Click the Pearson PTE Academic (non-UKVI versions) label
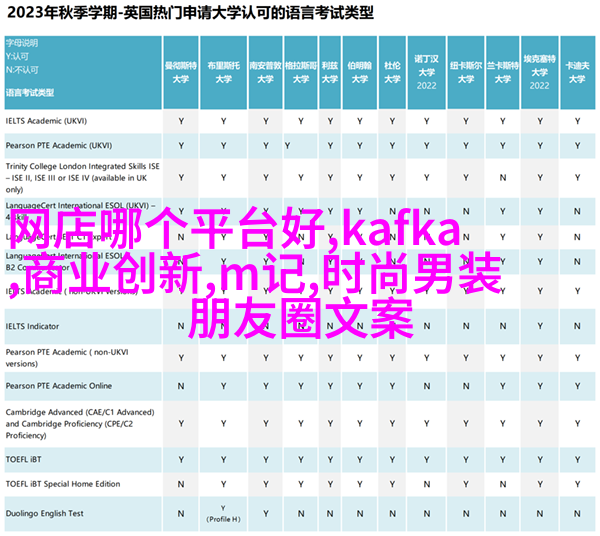The width and height of the screenshot is (600, 536). [x=67, y=358]
